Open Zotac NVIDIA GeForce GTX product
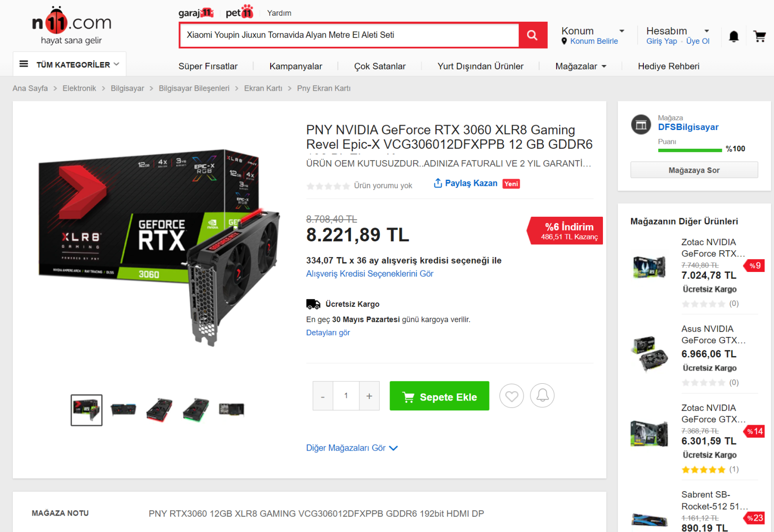This screenshot has height=532, width=774. (x=713, y=414)
